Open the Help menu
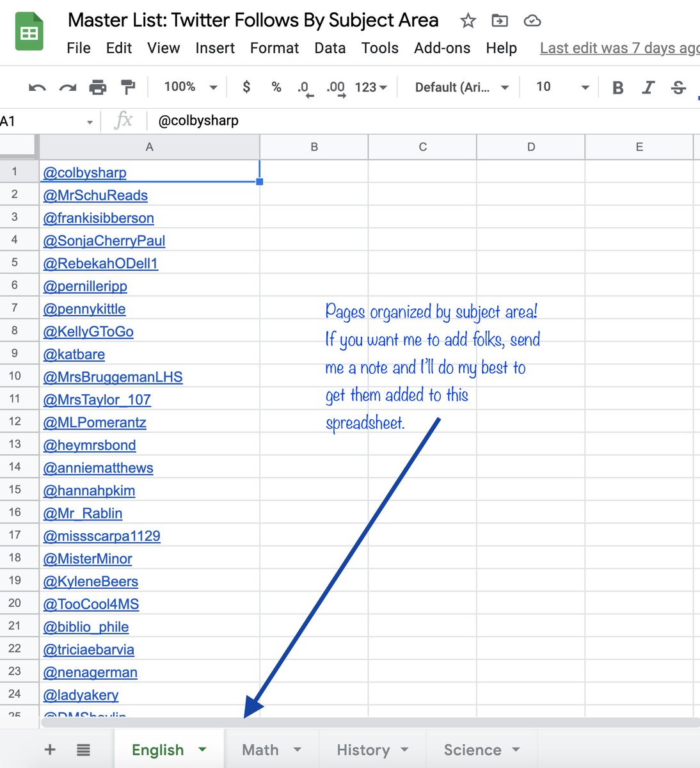Image resolution: width=700 pixels, height=768 pixels. 502,48
